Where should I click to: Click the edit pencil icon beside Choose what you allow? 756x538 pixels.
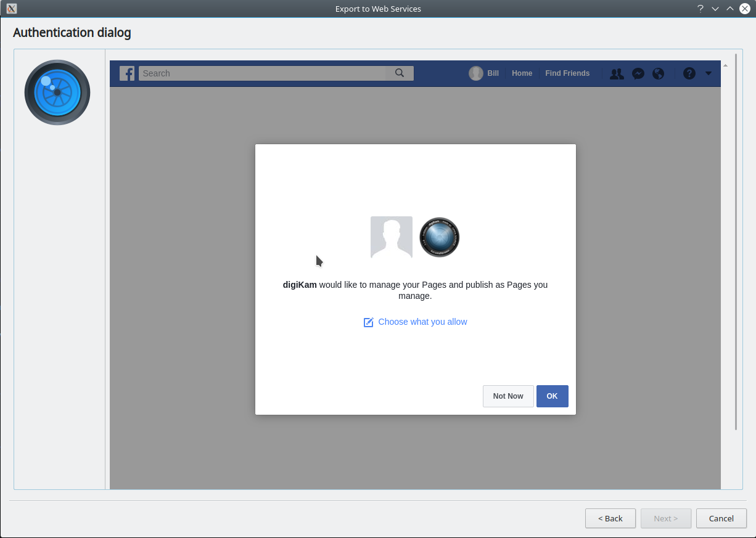pos(369,322)
